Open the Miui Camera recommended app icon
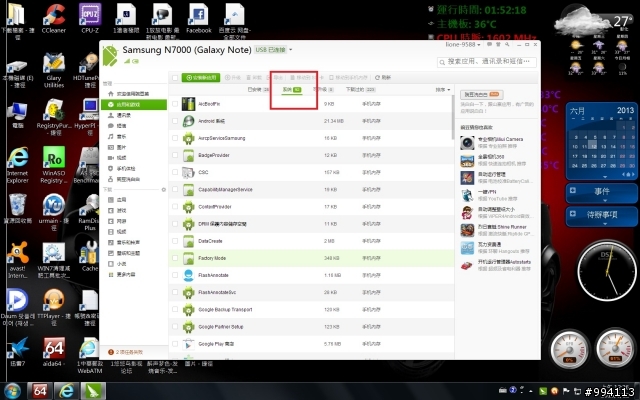The width and height of the screenshot is (640, 400). pyautogui.click(x=467, y=143)
